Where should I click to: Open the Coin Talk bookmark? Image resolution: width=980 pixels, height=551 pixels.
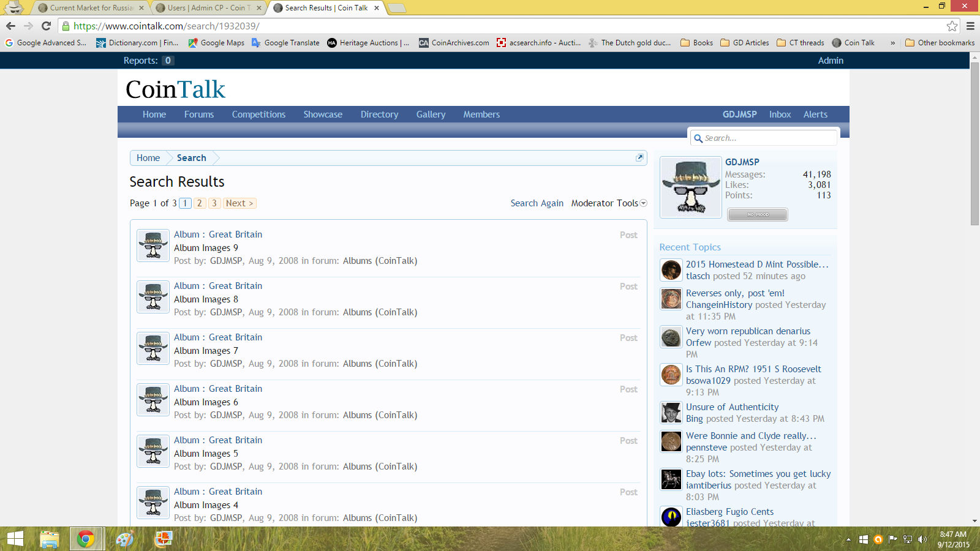coord(853,43)
